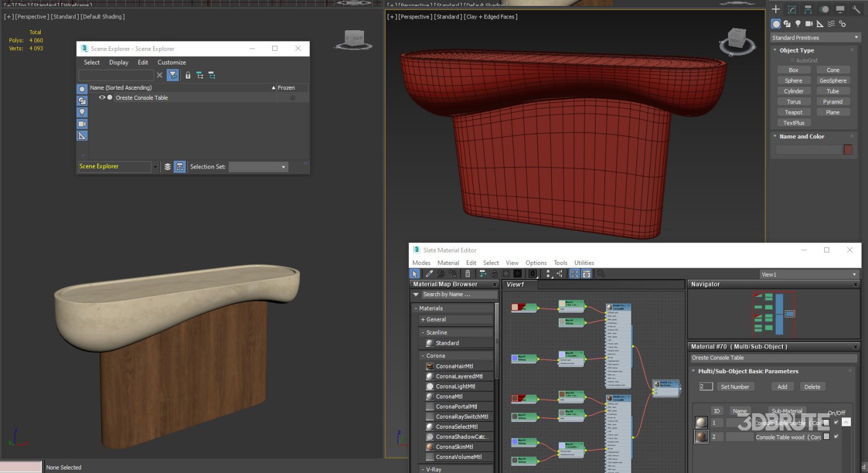Open the Utilities wrench panel
Image resolution: width=868 pixels, height=473 pixels.
coord(856,9)
